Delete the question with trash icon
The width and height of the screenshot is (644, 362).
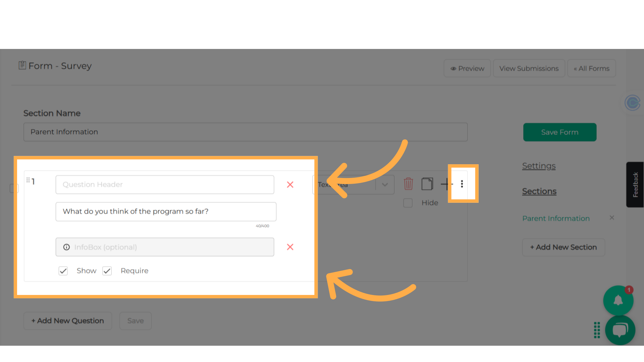[x=408, y=184]
